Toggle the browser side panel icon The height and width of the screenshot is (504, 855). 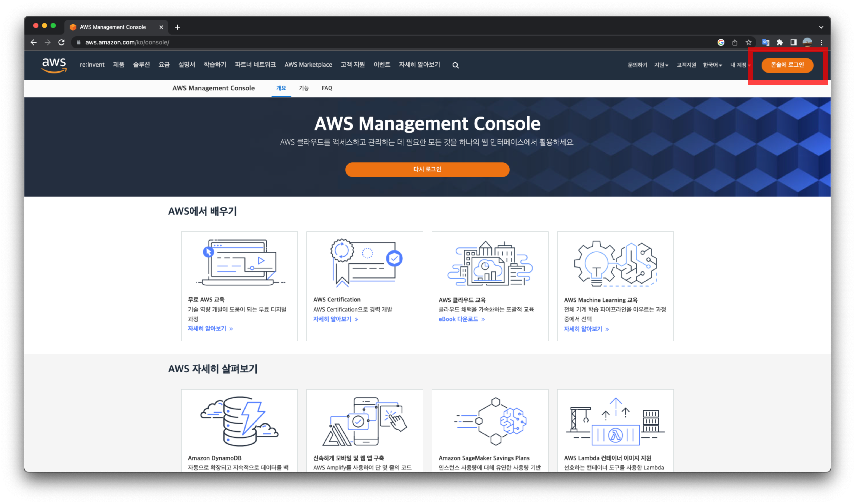pos(793,43)
